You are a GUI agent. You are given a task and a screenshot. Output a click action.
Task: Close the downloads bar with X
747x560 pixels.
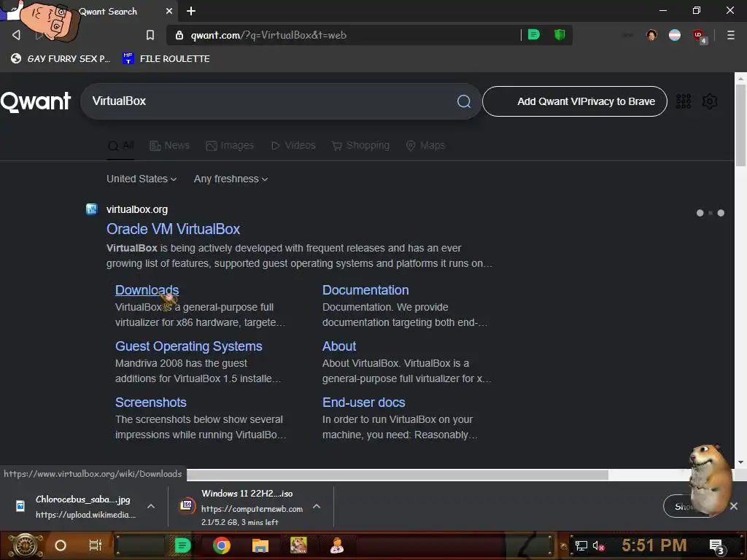pyautogui.click(x=734, y=506)
